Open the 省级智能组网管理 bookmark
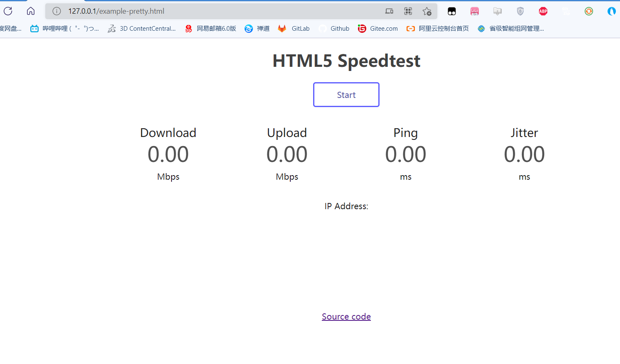620x364 pixels. click(511, 28)
